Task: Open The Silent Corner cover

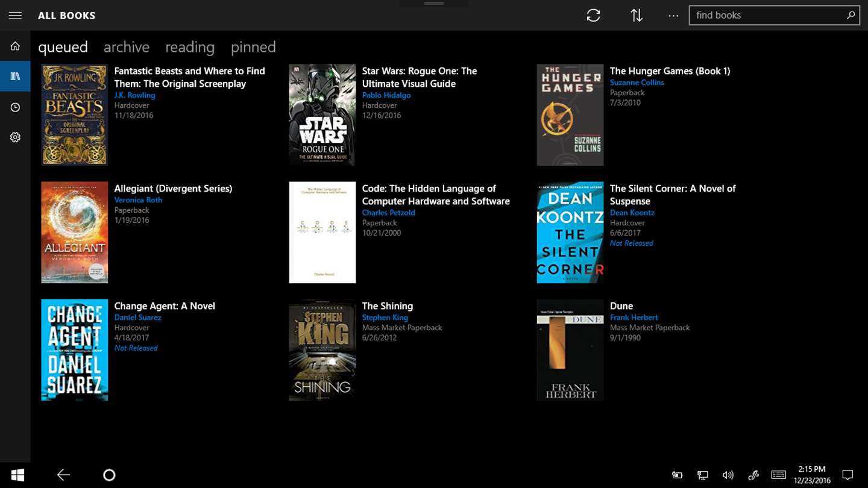Action: tap(570, 233)
